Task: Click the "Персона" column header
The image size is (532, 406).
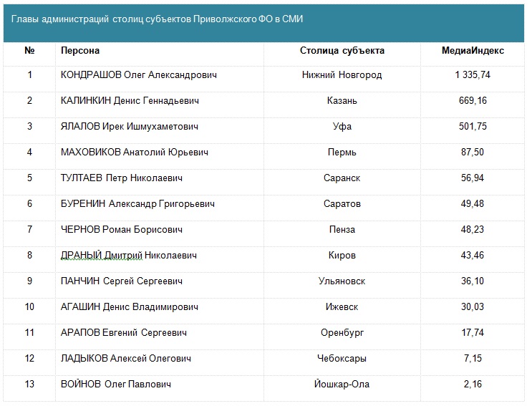Action: [80, 51]
